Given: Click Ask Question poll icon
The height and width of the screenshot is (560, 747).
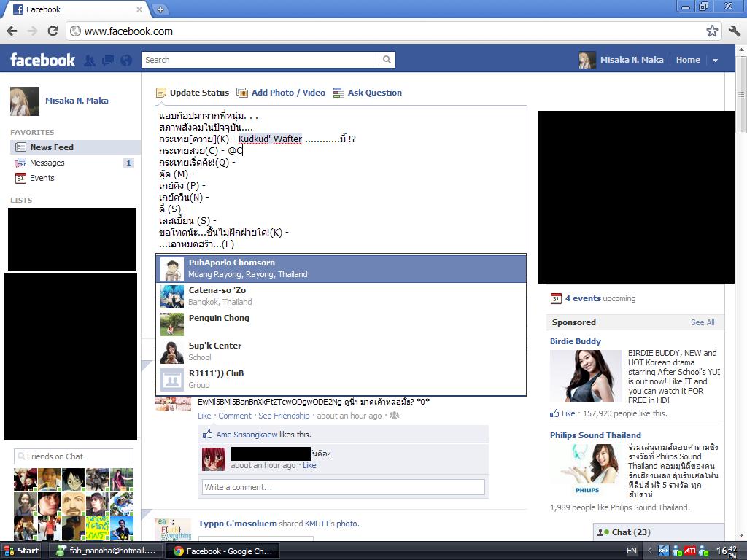Looking at the screenshot, I should [x=338, y=93].
